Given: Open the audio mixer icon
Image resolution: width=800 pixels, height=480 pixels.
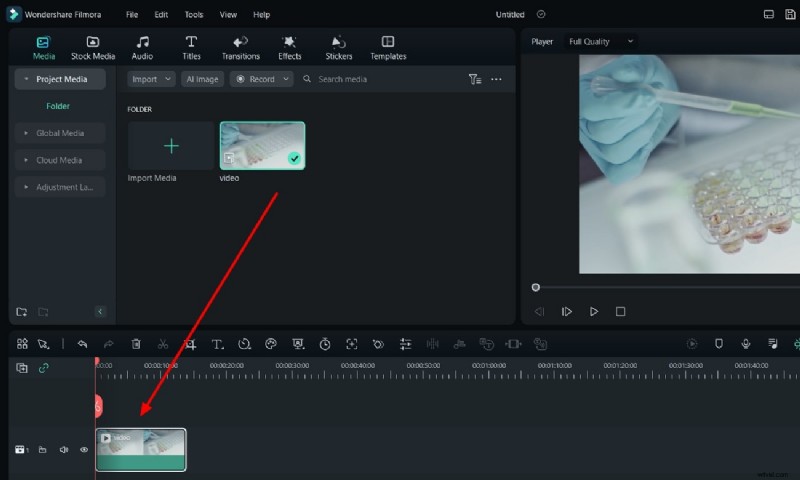Looking at the screenshot, I should (773, 344).
